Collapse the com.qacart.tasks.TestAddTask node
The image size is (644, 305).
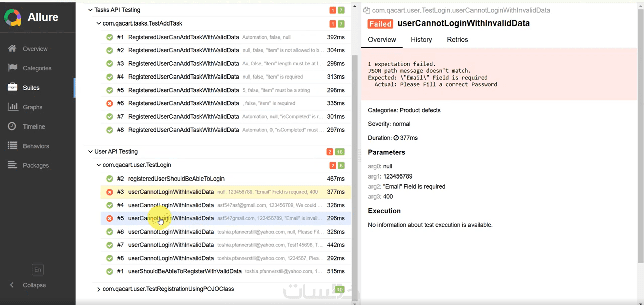tap(98, 23)
